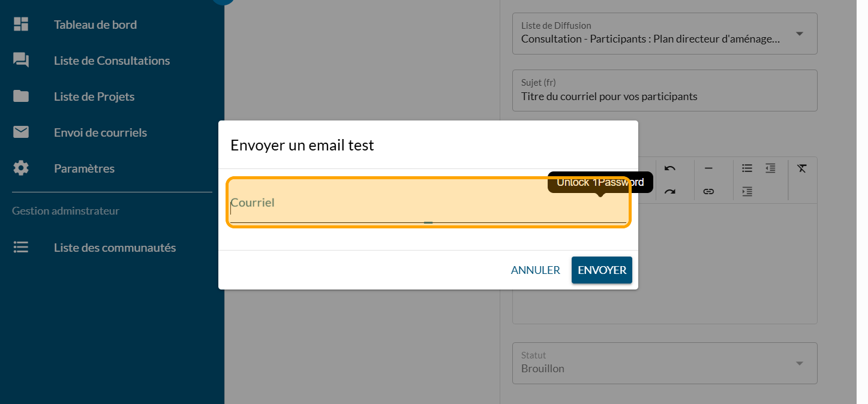Click ANNULER to cancel the dialog
Image resolution: width=868 pixels, height=404 pixels.
coord(535,270)
